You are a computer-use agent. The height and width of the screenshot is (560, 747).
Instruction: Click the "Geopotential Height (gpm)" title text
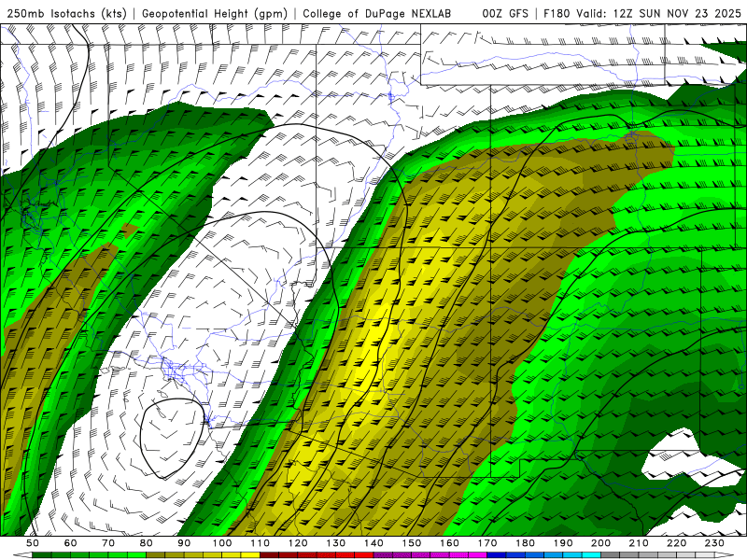click(215, 13)
